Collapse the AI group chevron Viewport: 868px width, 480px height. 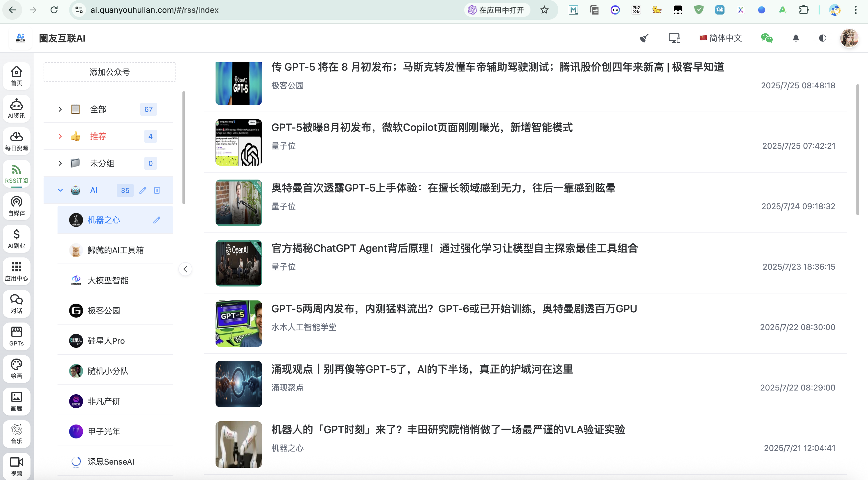pyautogui.click(x=60, y=190)
